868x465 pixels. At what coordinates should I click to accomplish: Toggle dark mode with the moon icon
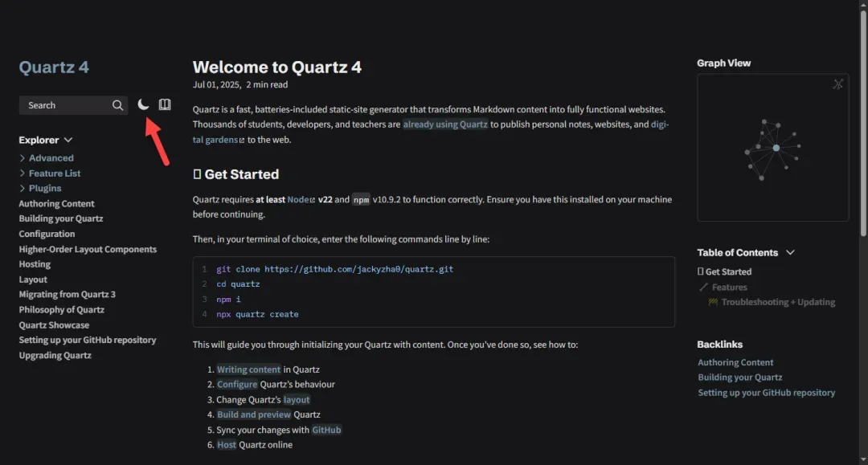(x=143, y=104)
